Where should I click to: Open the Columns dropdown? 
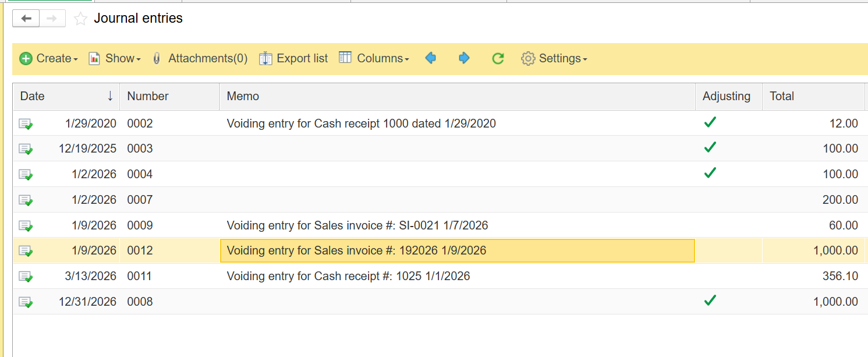click(x=374, y=58)
